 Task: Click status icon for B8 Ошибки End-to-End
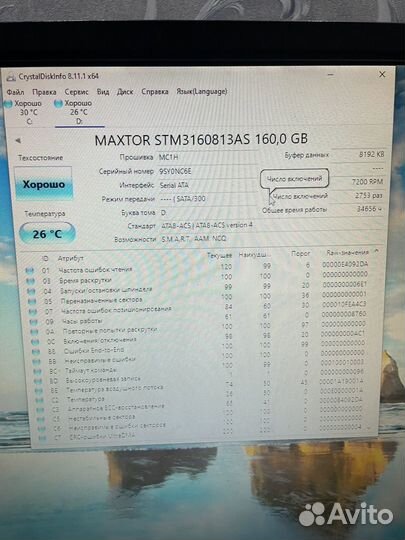tap(36, 352)
